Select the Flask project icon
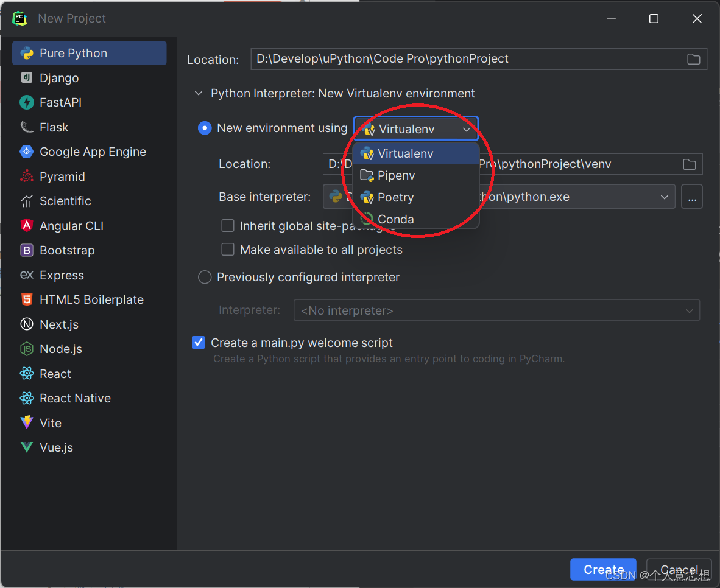 pyautogui.click(x=27, y=127)
